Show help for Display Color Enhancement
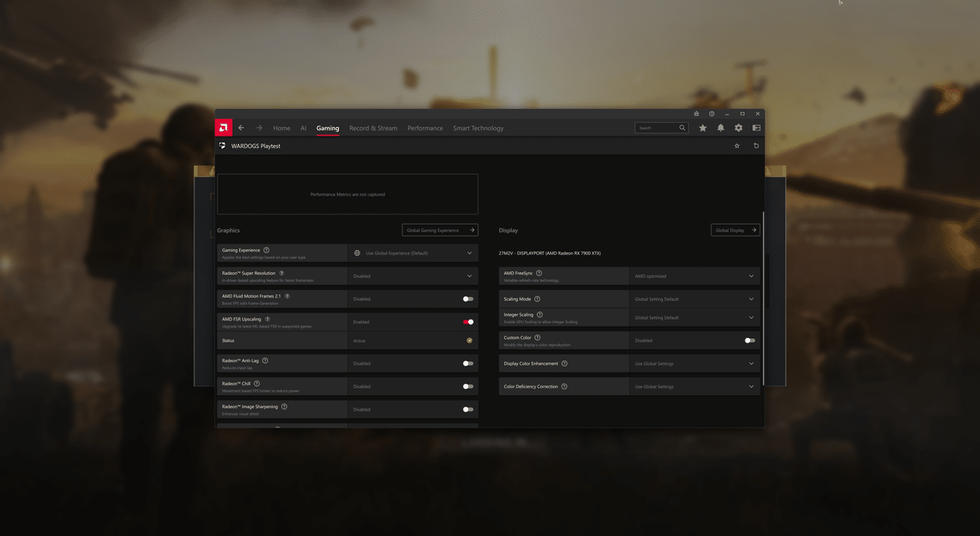The image size is (980, 536). click(x=565, y=363)
